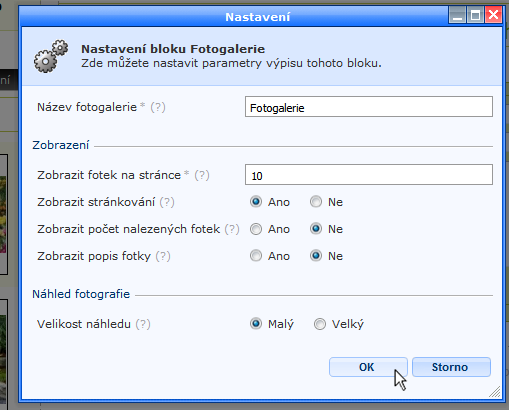Click the gears settings icon in header

[x=51, y=56]
